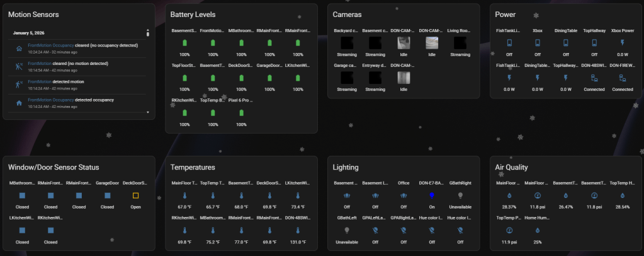Screen dimensions: 644x256
Task: Open DeckDoor sensor showing Open status
Action: point(135,195)
